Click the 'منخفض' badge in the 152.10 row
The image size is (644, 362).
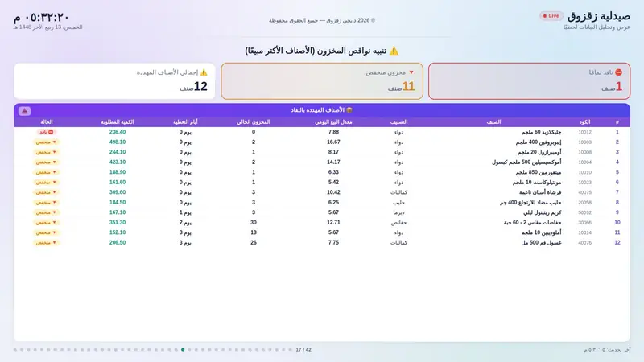[x=47, y=232]
